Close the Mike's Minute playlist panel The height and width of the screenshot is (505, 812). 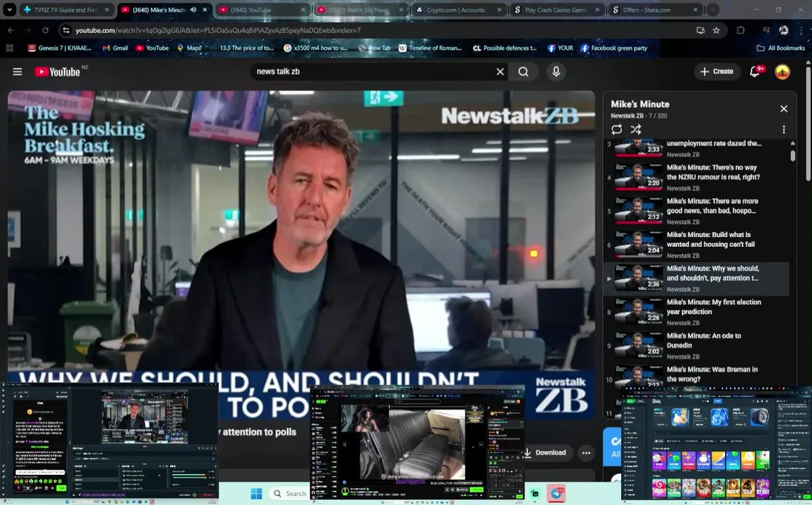pos(783,109)
